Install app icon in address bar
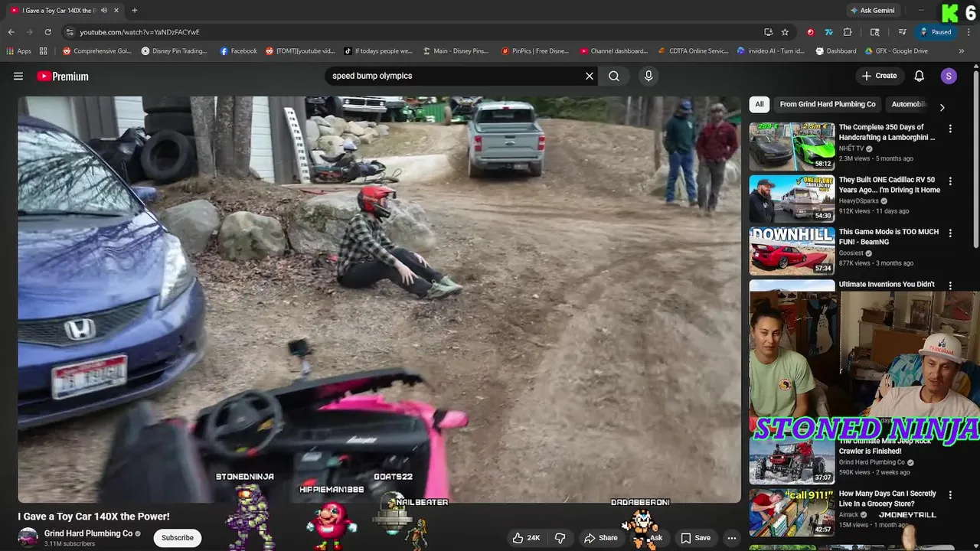 (x=768, y=32)
